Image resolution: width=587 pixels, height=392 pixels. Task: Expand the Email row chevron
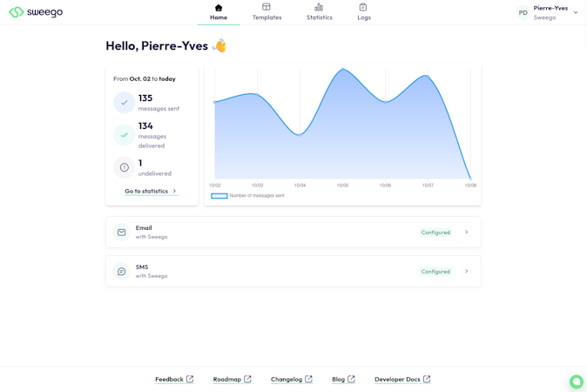(467, 233)
